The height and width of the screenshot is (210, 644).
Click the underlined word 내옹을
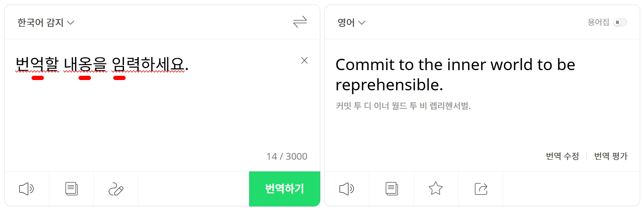coord(85,64)
